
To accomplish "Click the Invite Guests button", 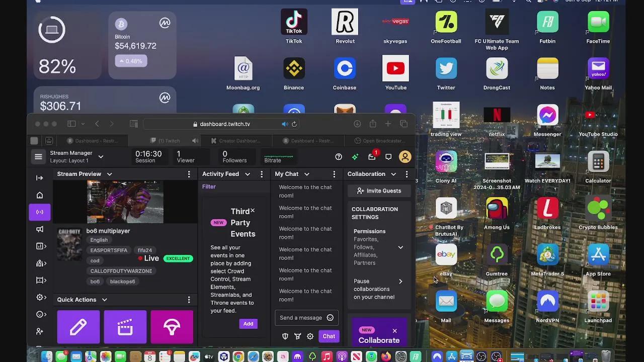I will (x=379, y=191).
